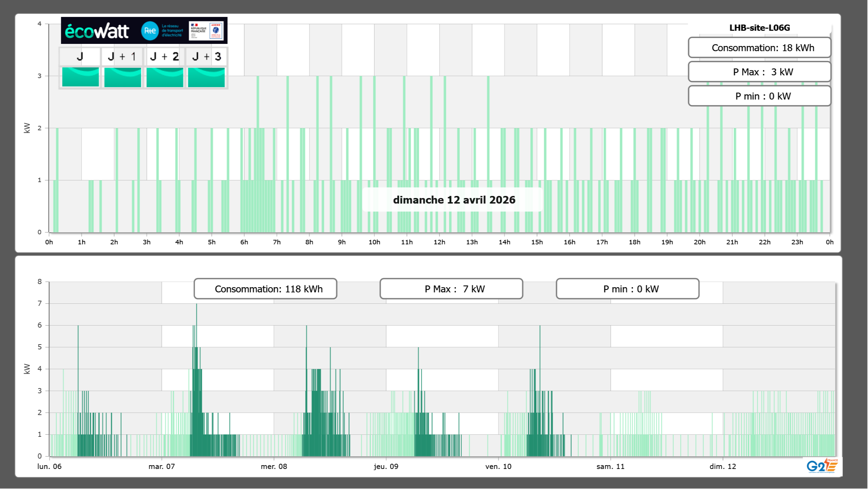Viewport: 868px width, 489px height.
Task: Click the 12h tick on daily chart
Action: click(439, 242)
